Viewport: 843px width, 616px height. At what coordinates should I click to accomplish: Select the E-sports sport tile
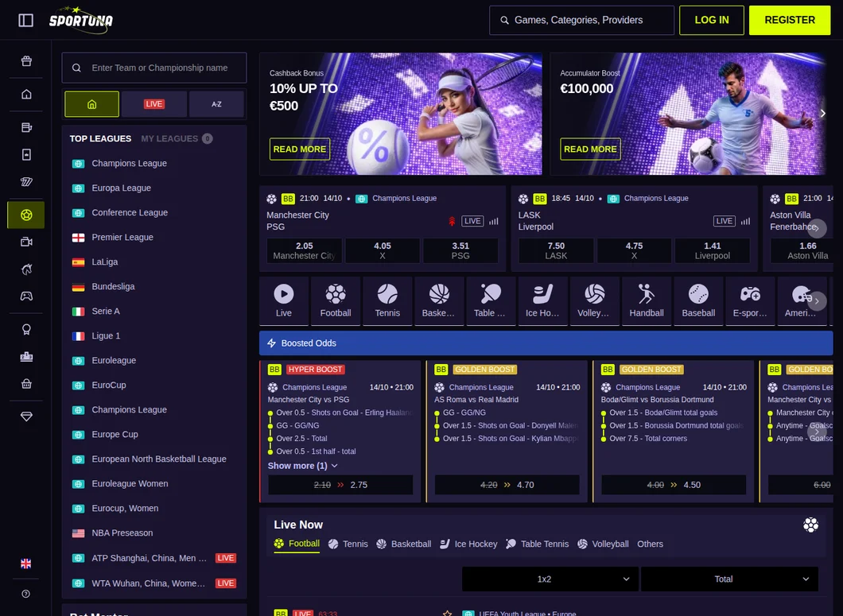point(750,301)
